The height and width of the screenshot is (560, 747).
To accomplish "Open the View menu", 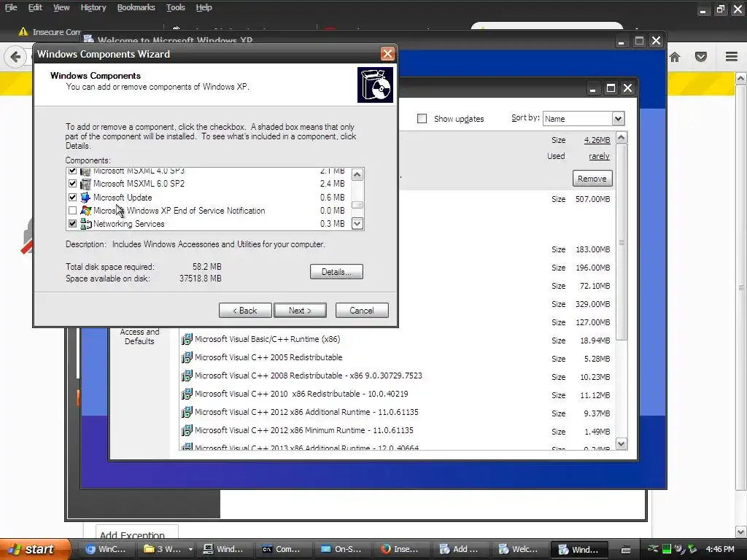I will click(x=61, y=7).
